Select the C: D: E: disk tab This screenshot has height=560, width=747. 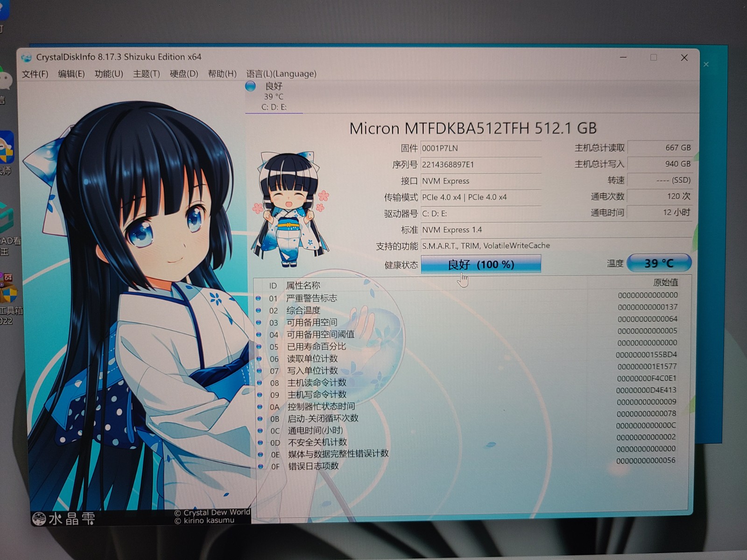(274, 97)
